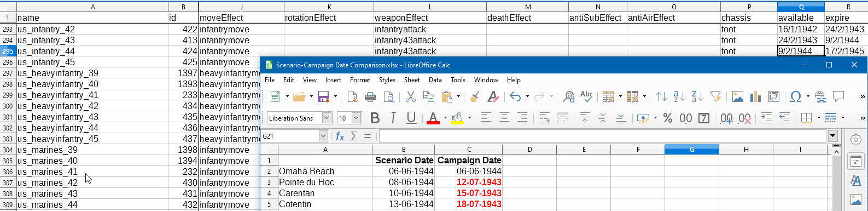Align cell content right
Screen dimensions: 868x211
[522, 118]
